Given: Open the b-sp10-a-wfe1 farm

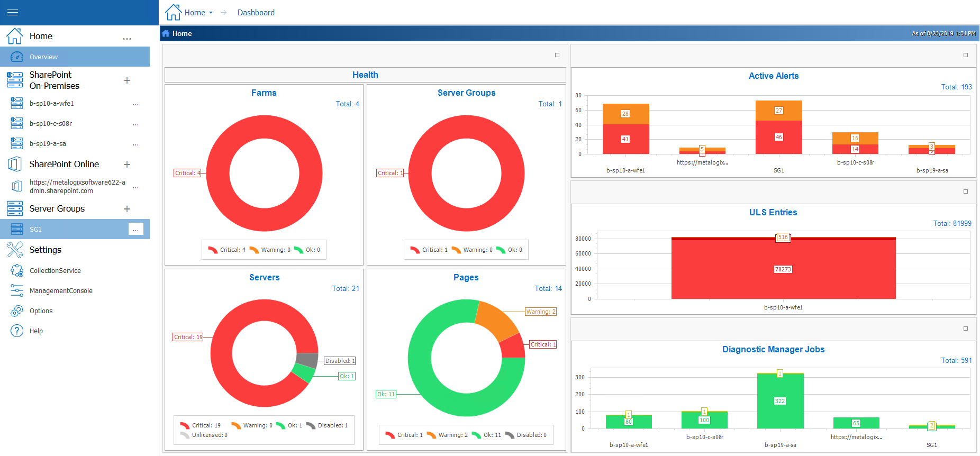Looking at the screenshot, I should [x=52, y=104].
